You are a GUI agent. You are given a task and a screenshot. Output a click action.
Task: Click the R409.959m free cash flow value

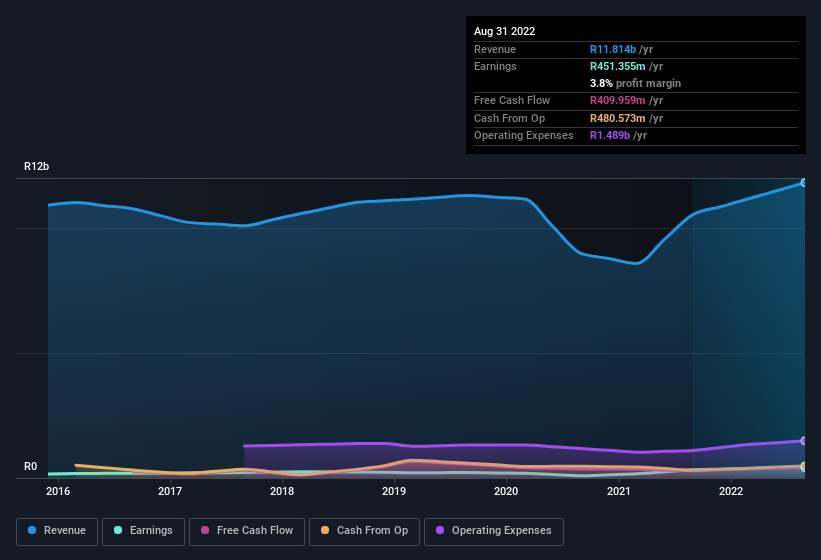coord(617,100)
